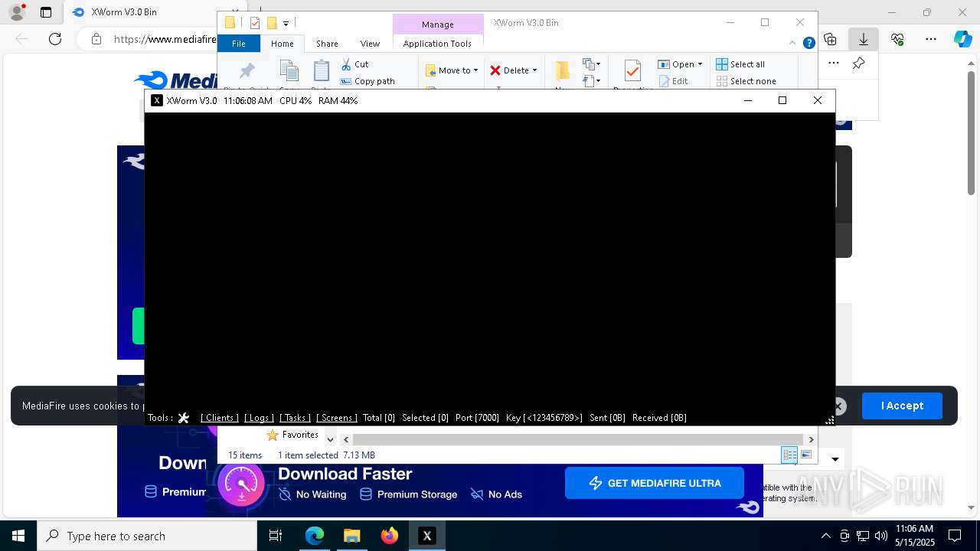Expand Customize Quick Access Toolbar dropdown

click(286, 24)
